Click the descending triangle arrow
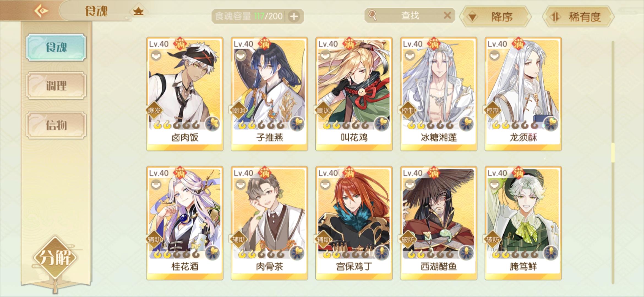Viewport: 644px width, 297px height. [x=473, y=18]
